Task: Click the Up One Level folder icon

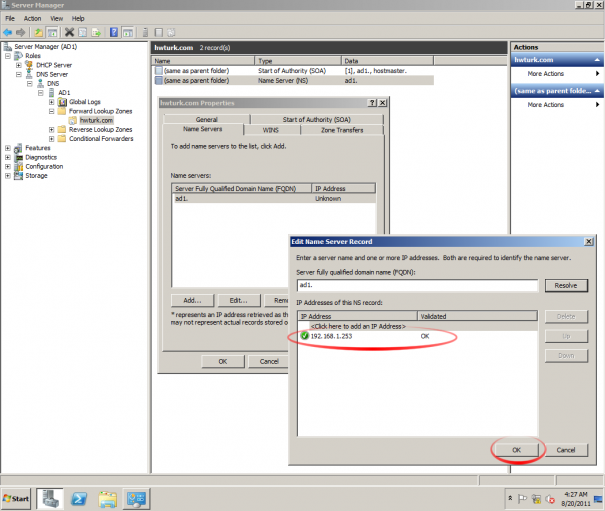Action: point(38,32)
